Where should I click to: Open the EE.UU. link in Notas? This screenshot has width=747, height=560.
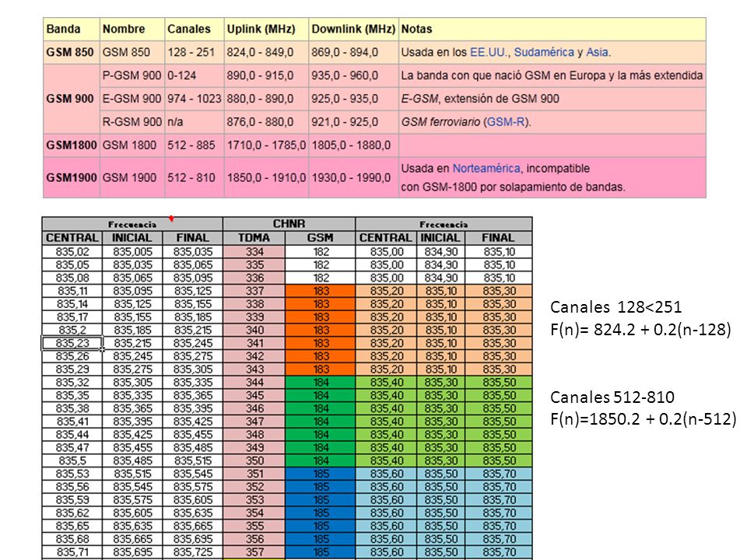click(489, 52)
